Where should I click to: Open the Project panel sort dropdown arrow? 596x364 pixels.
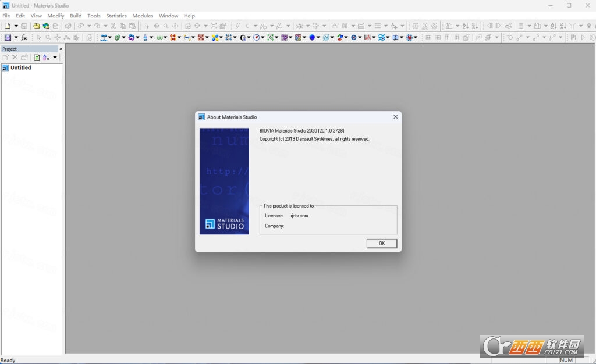click(55, 58)
